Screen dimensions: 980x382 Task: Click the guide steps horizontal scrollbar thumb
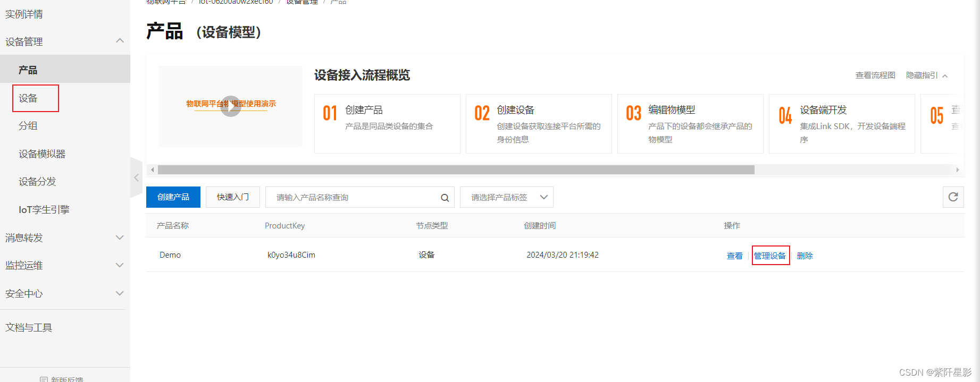[456, 170]
